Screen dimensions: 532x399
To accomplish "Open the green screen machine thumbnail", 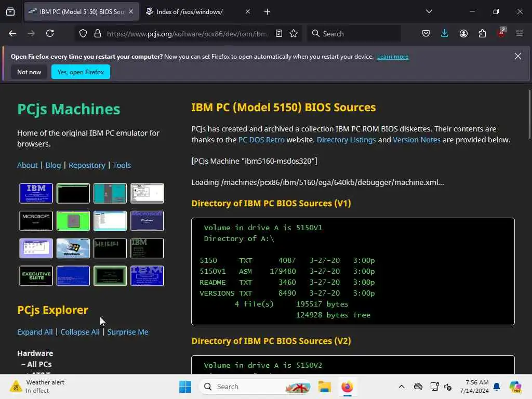I will pos(73,220).
